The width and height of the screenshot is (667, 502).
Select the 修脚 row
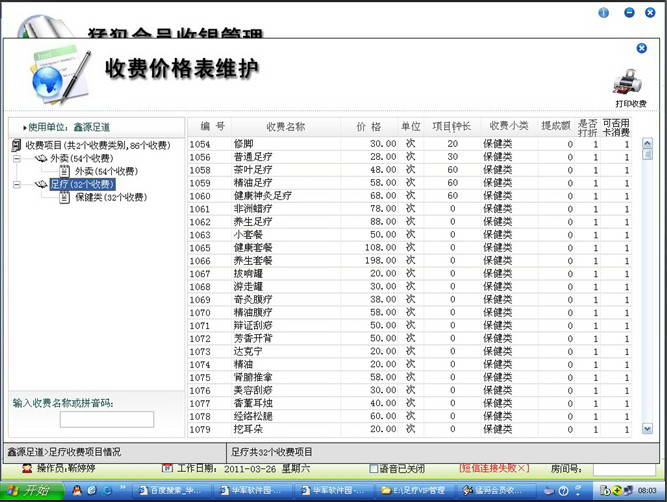410,144
